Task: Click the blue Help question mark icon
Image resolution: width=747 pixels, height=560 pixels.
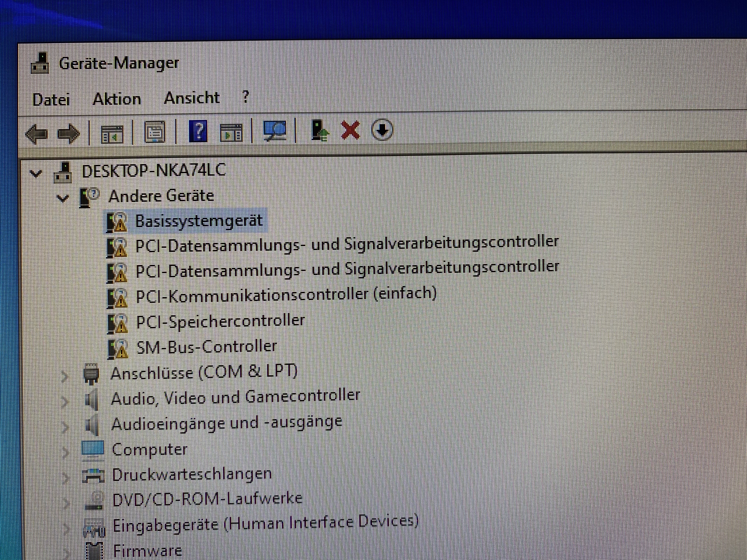Action: tap(198, 131)
